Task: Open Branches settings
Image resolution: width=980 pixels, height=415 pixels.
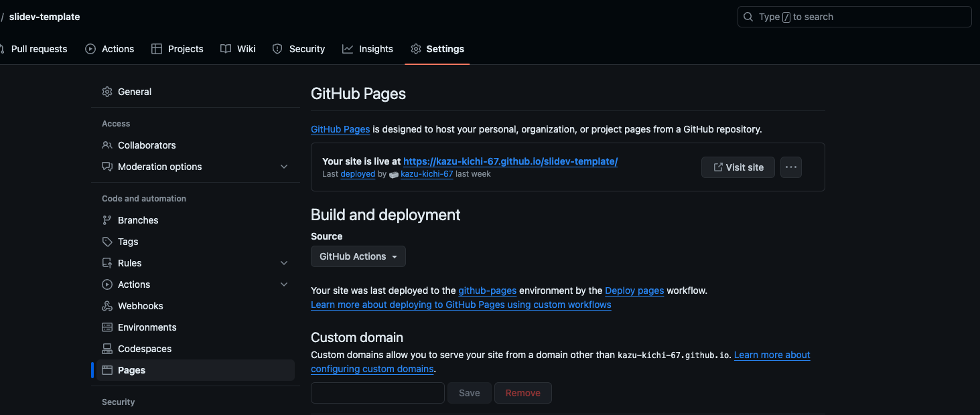Action: coord(196,220)
